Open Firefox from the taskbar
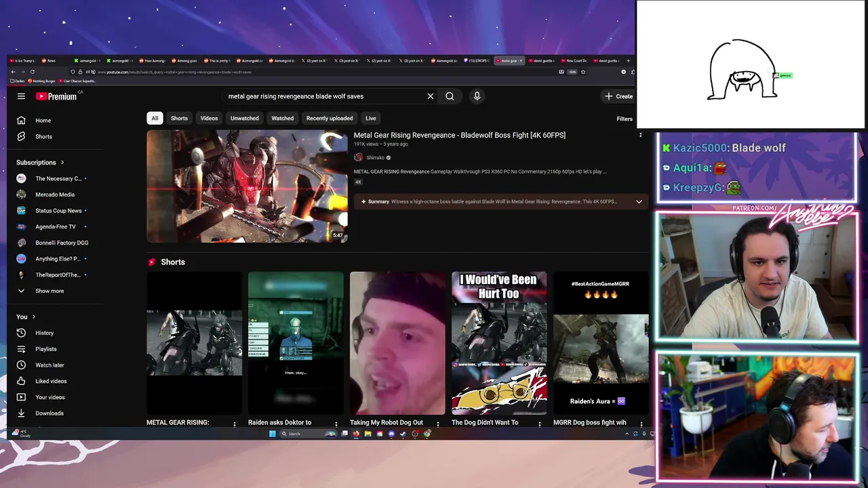Viewport: 868px width, 488px height. pyautogui.click(x=356, y=434)
